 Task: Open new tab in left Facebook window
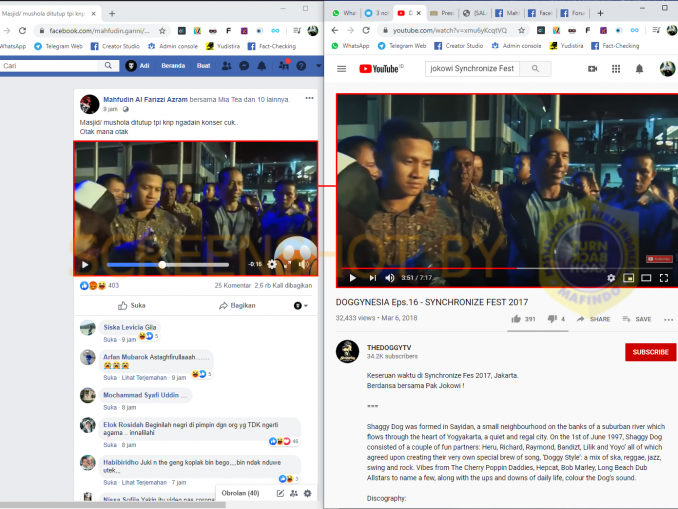coord(112,13)
